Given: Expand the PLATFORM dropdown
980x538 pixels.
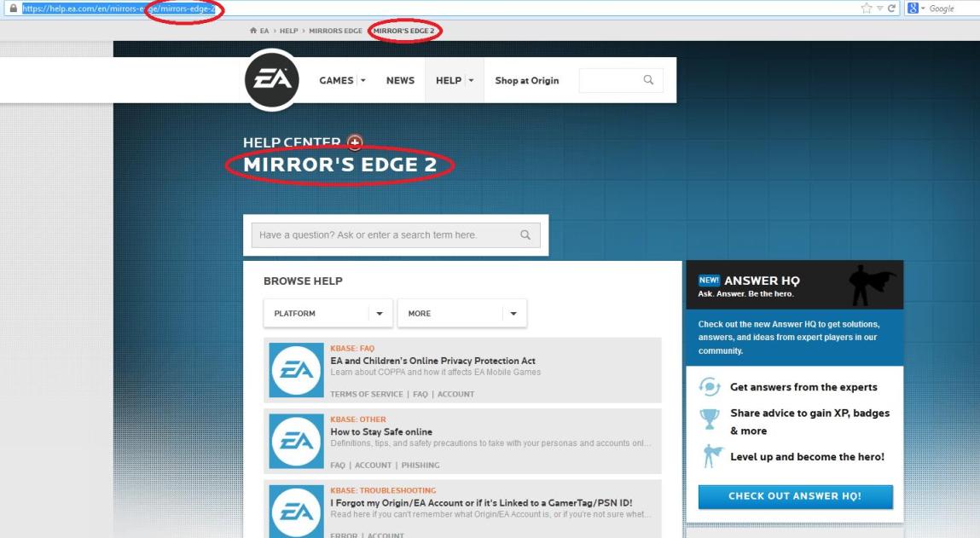Looking at the screenshot, I should pyautogui.click(x=328, y=314).
